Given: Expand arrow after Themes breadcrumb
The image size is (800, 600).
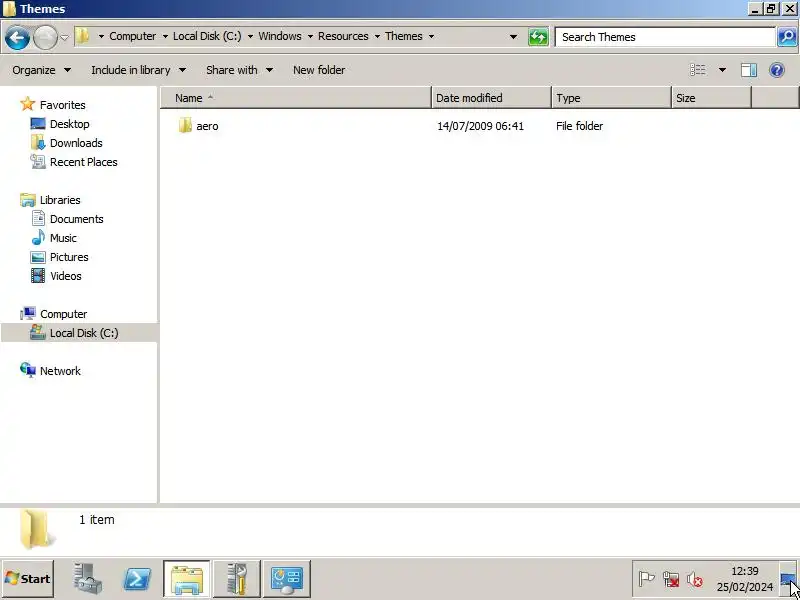Looking at the screenshot, I should coord(431,37).
